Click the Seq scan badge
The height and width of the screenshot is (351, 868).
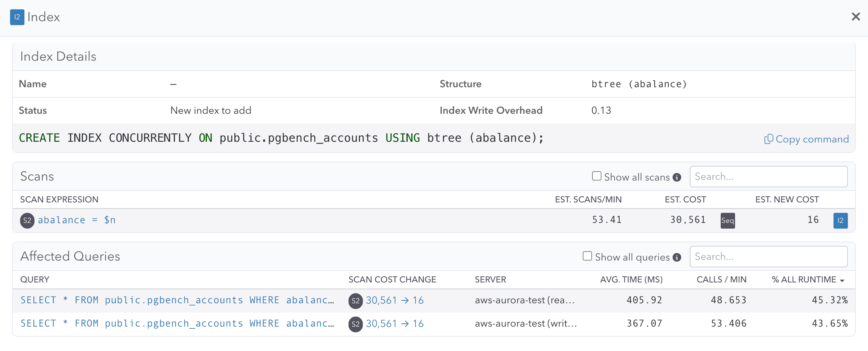728,220
